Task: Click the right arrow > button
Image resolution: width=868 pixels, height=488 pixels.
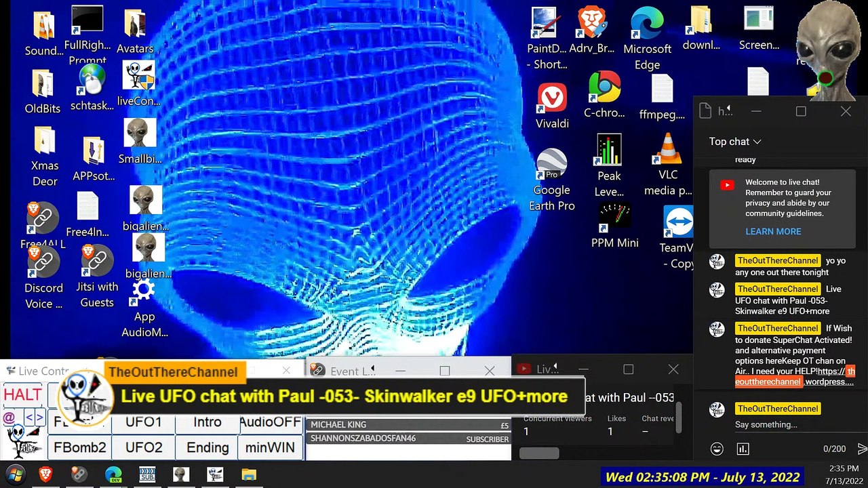Action: 40,418
